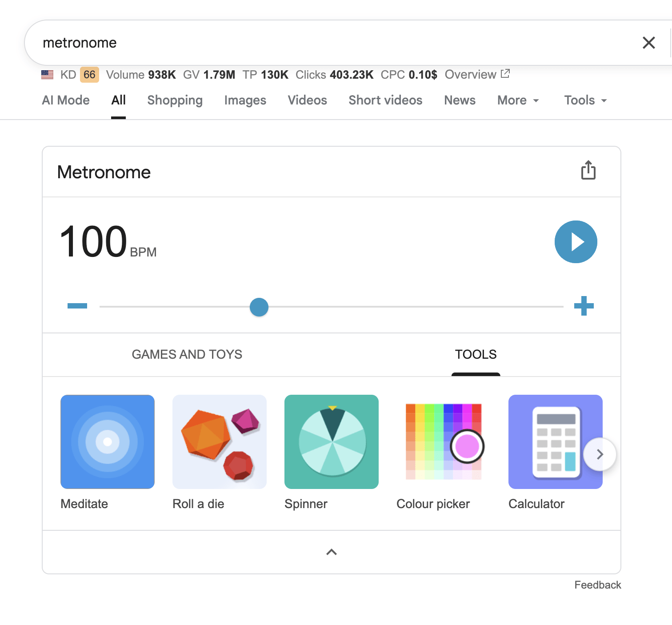The width and height of the screenshot is (672, 625).
Task: Click the BPM slider handle
Action: coord(259,307)
